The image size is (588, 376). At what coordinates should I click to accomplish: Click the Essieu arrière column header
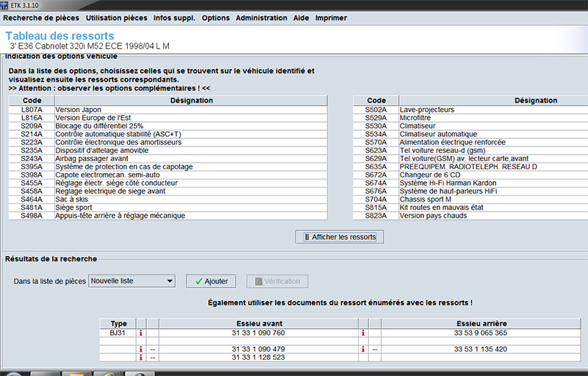(481, 324)
